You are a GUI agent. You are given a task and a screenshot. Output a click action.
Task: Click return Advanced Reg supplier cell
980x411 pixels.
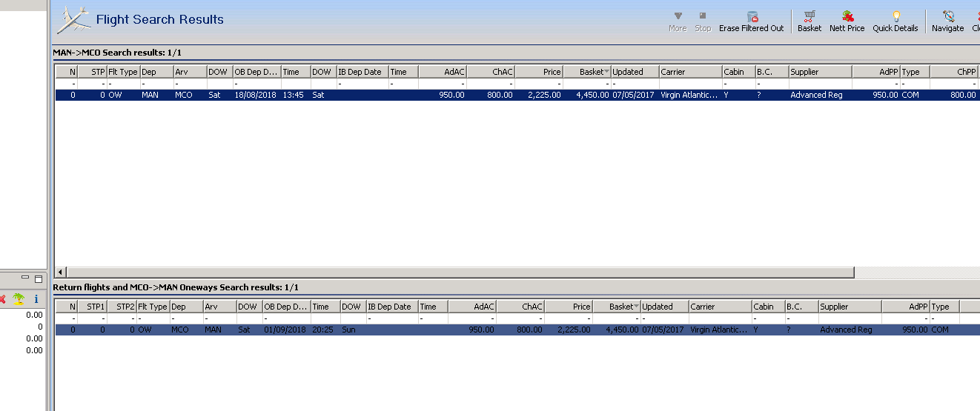click(x=850, y=330)
